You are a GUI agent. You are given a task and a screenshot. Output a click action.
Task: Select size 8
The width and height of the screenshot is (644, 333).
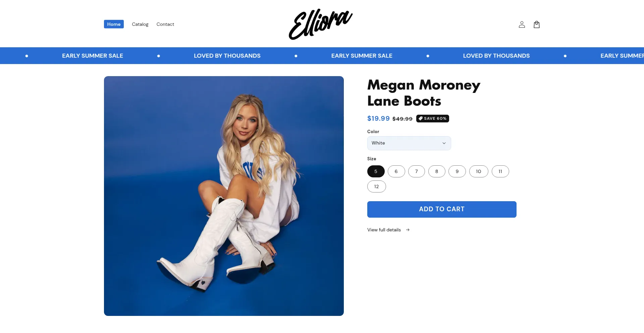point(437,171)
